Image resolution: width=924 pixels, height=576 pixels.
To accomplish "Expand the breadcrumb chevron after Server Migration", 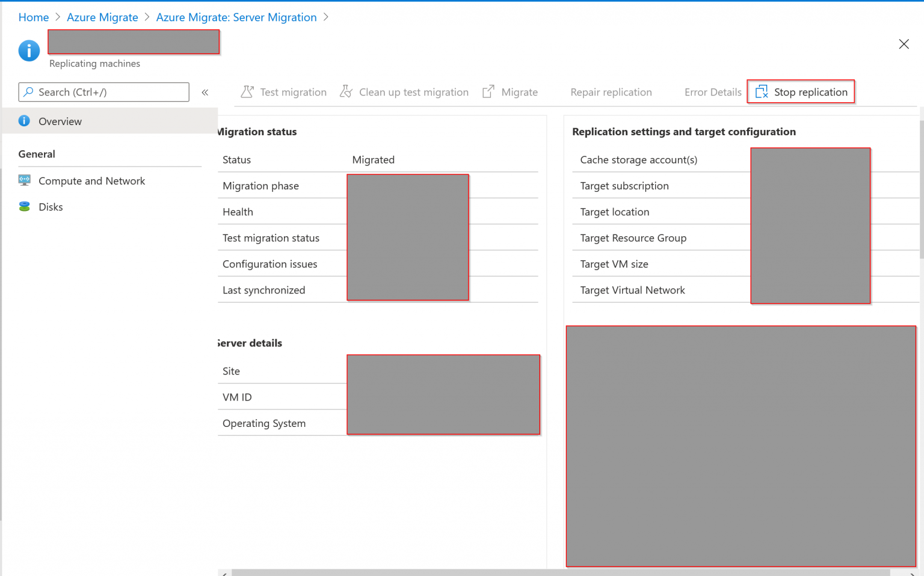I will coord(326,17).
